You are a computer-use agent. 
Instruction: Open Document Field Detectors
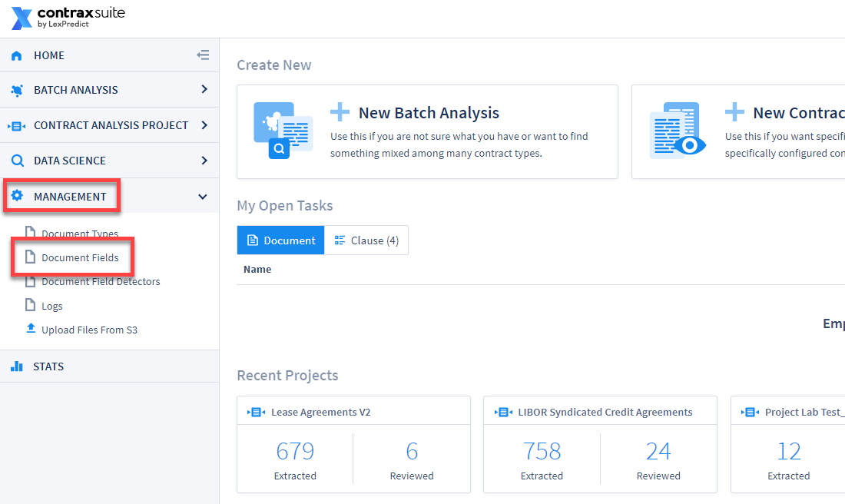[x=101, y=281]
